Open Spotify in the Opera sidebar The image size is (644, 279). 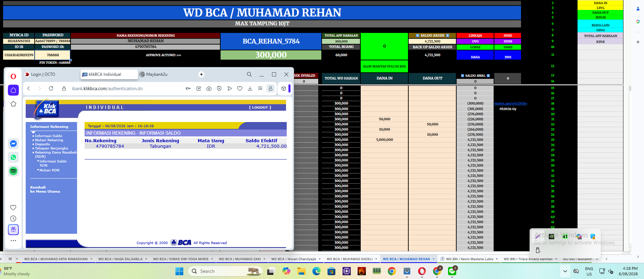coord(13,171)
